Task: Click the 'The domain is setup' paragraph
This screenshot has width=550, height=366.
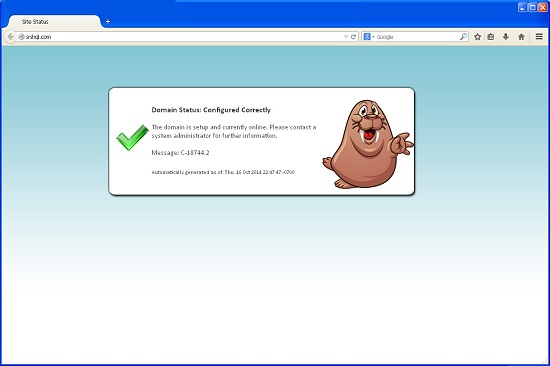Action: pos(234,132)
